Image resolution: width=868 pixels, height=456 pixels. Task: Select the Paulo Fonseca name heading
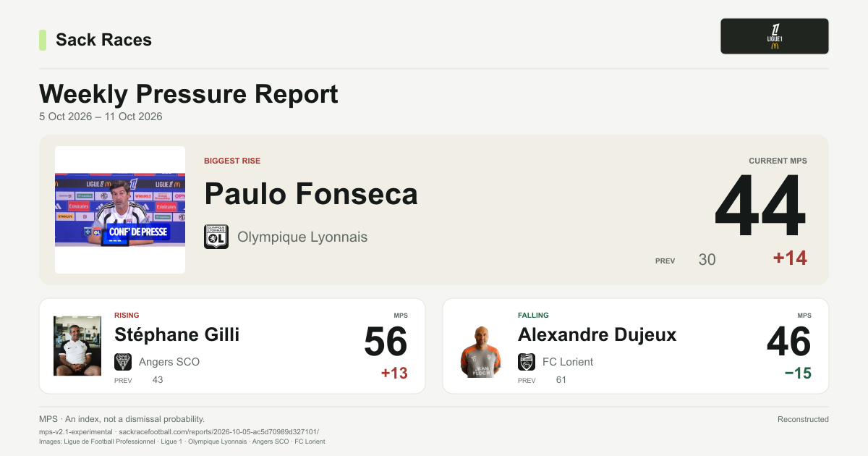(311, 194)
